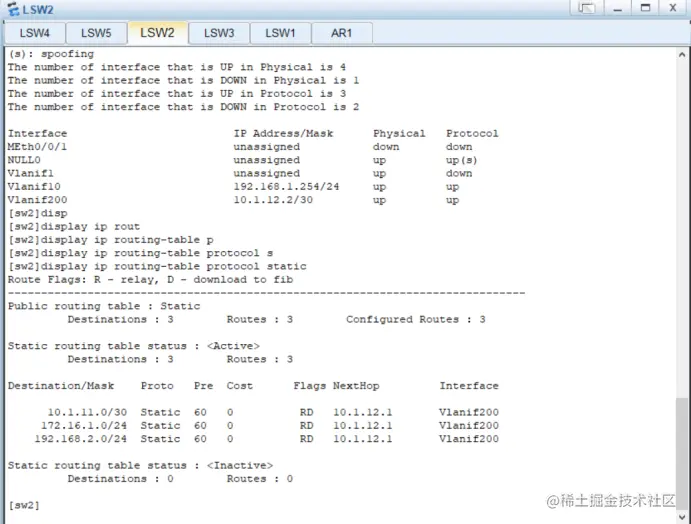Click the LSW2 window title icon
The height and width of the screenshot is (524, 691).
tap(13, 8)
